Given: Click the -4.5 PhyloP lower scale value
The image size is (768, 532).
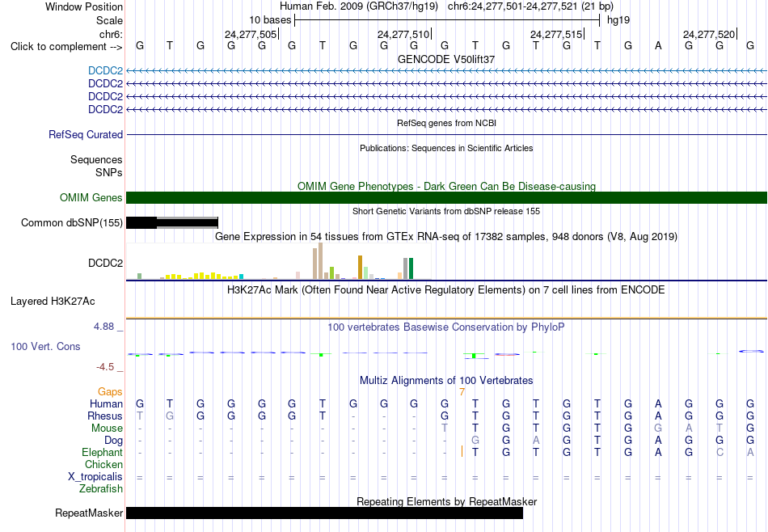Looking at the screenshot, I should point(105,367).
